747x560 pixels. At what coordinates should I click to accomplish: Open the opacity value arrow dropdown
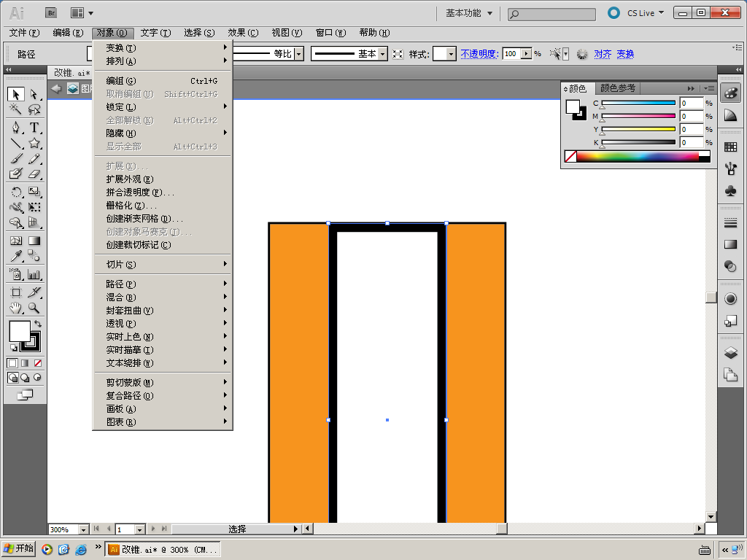[527, 54]
